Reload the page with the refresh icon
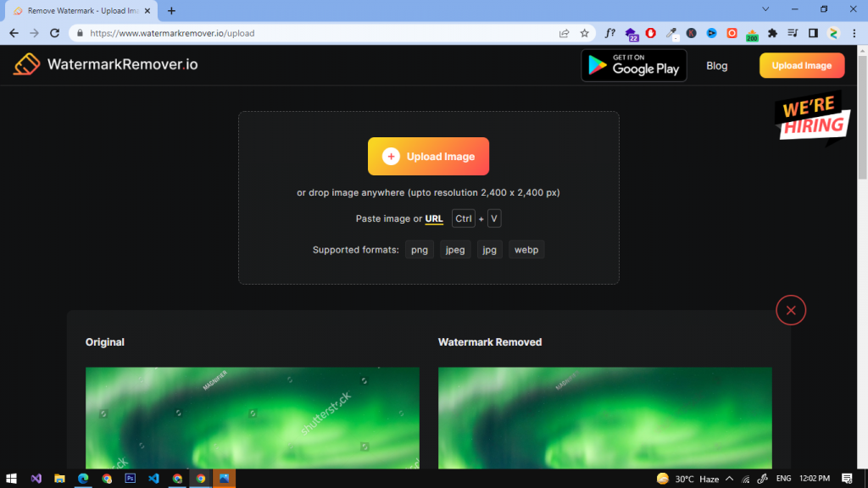 pyautogui.click(x=55, y=33)
